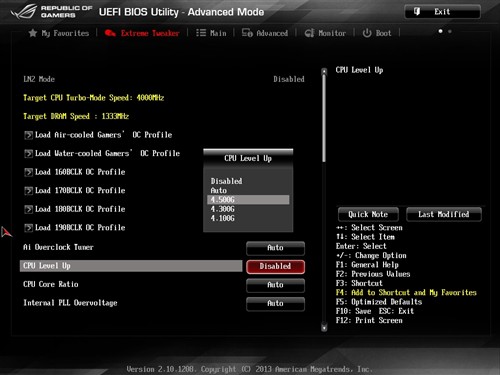This screenshot has width=500, height=375.
Task: Click F12: Print Screen hint
Action: click(369, 321)
